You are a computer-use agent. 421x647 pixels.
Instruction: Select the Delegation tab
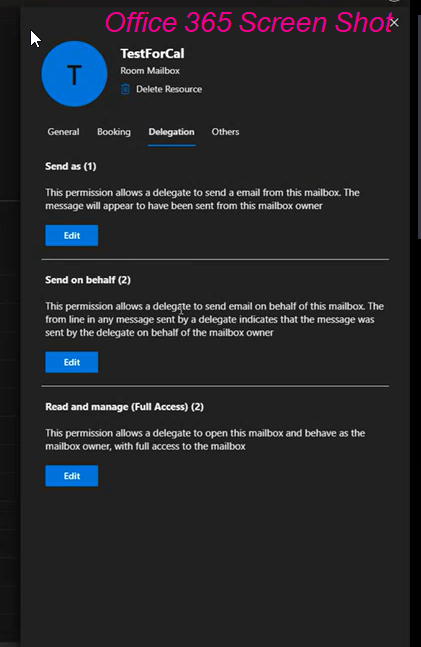171,132
